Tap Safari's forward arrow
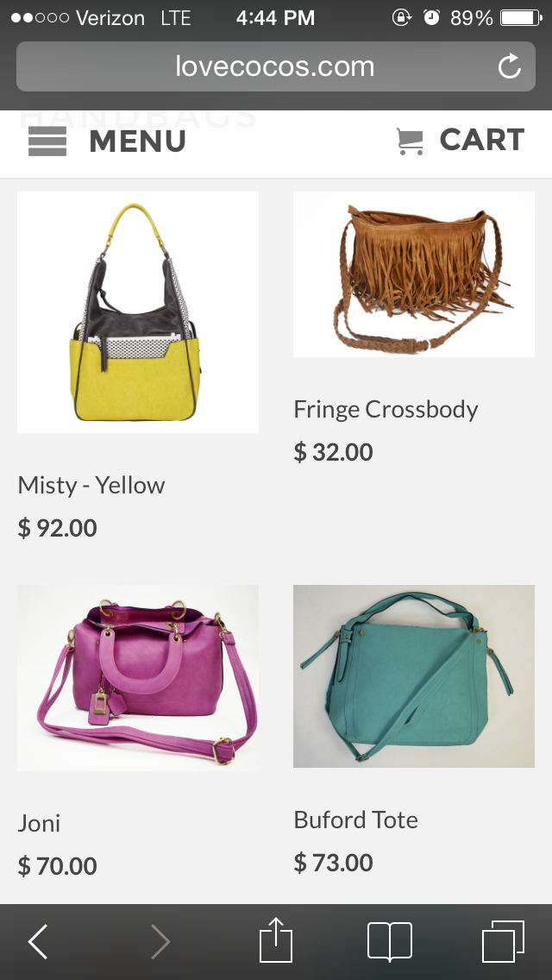This screenshot has width=552, height=980. [x=160, y=941]
